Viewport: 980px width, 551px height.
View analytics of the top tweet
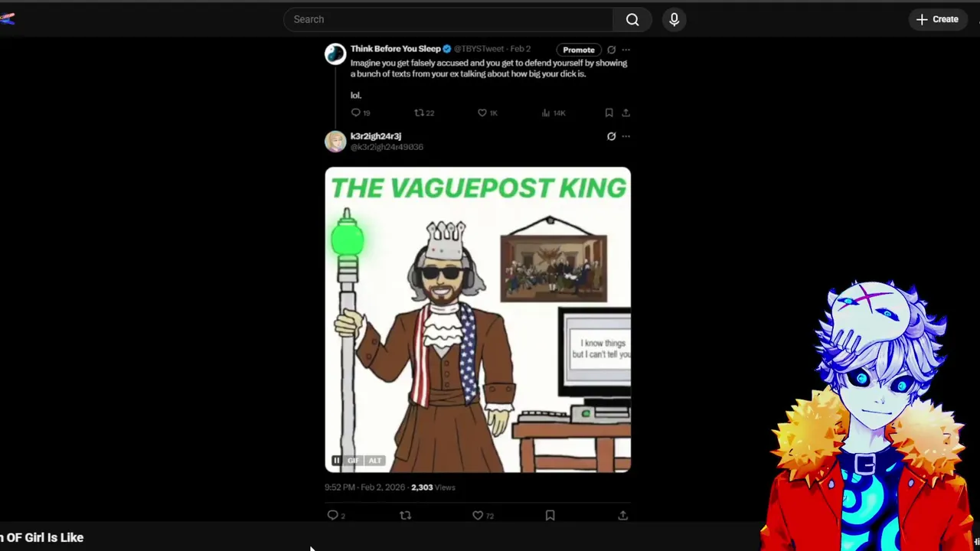tap(546, 112)
